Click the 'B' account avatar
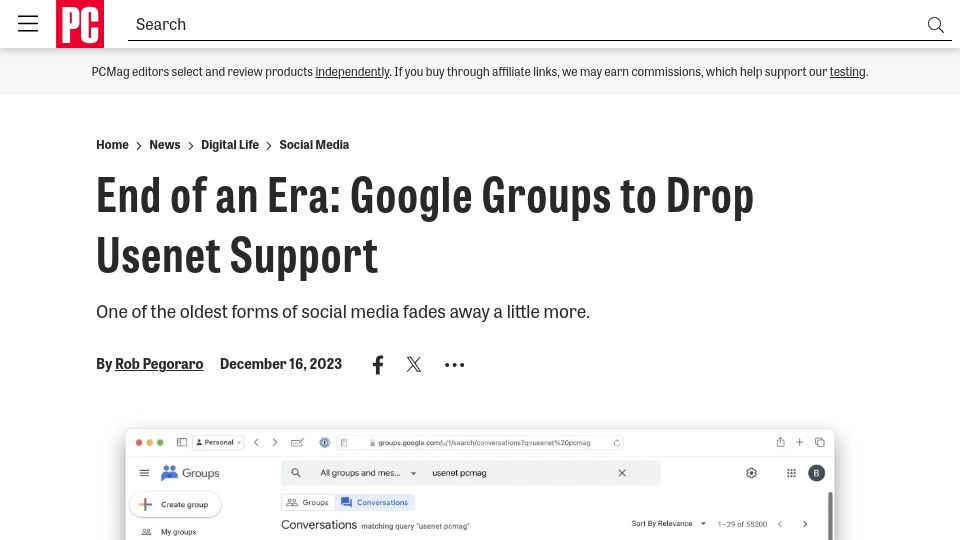 pyautogui.click(x=816, y=473)
